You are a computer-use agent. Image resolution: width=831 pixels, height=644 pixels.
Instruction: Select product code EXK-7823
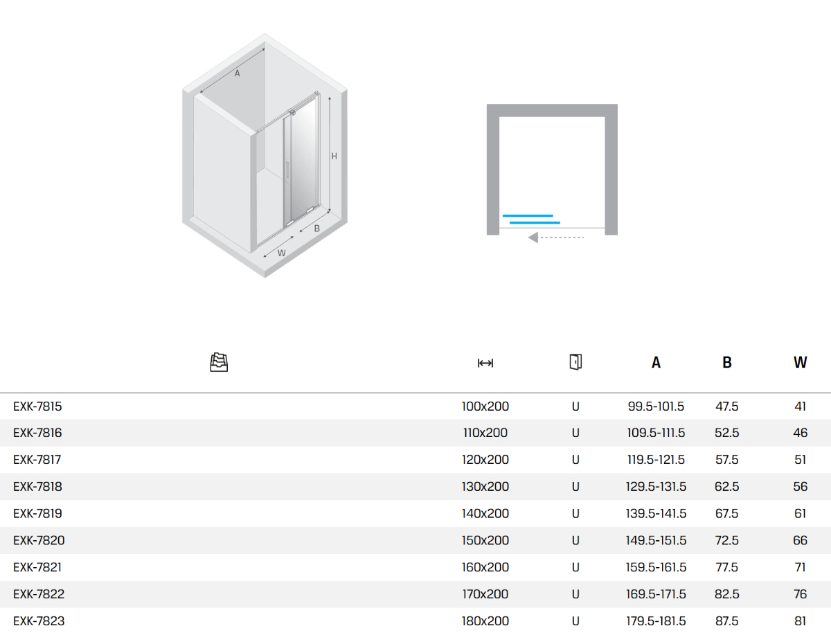39,621
